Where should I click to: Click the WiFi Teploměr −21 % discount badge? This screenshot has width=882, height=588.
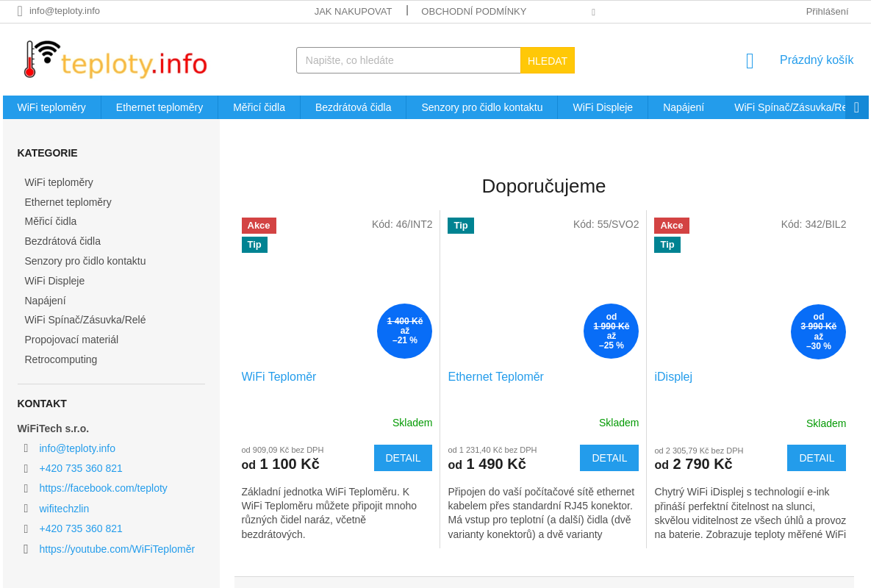coord(404,331)
